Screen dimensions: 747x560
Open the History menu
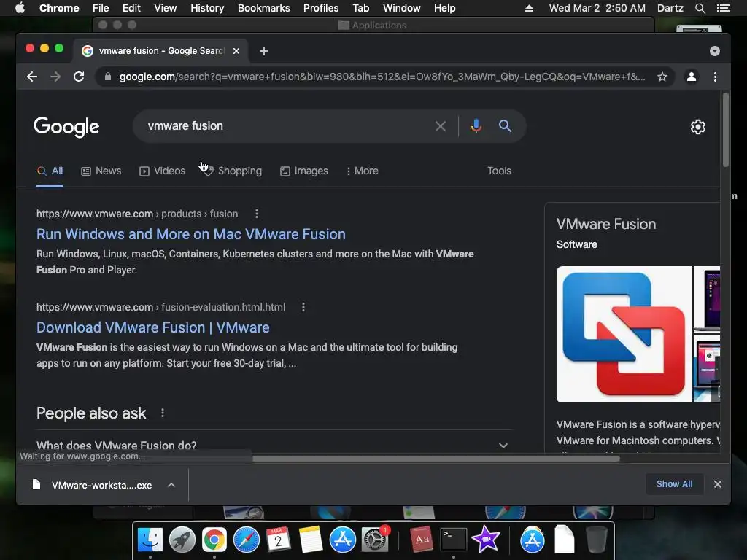(x=207, y=8)
